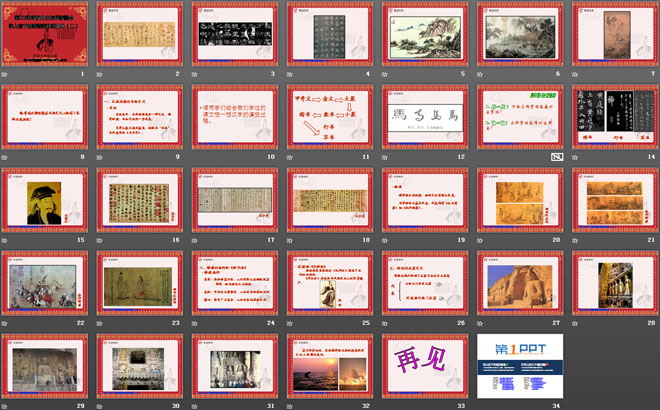
Task: Select slide 11 script evolution arrows diagram
Action: (330, 117)
